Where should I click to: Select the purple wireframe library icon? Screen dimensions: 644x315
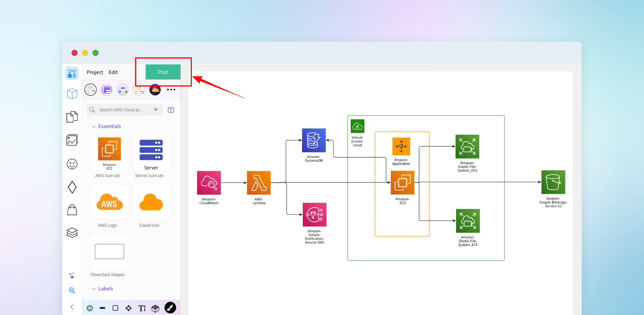pyautogui.click(x=107, y=90)
